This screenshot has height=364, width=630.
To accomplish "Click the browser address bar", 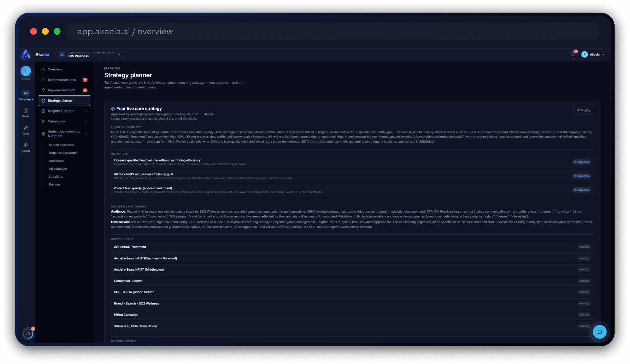I will click(x=333, y=32).
